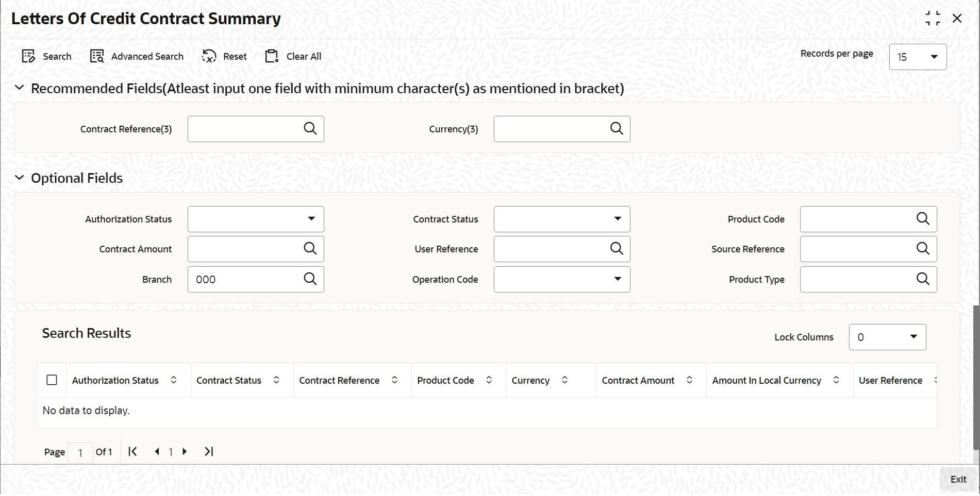Viewport: 980px width, 496px height.
Task: Collapse the Optional Fields section
Action: [20, 178]
